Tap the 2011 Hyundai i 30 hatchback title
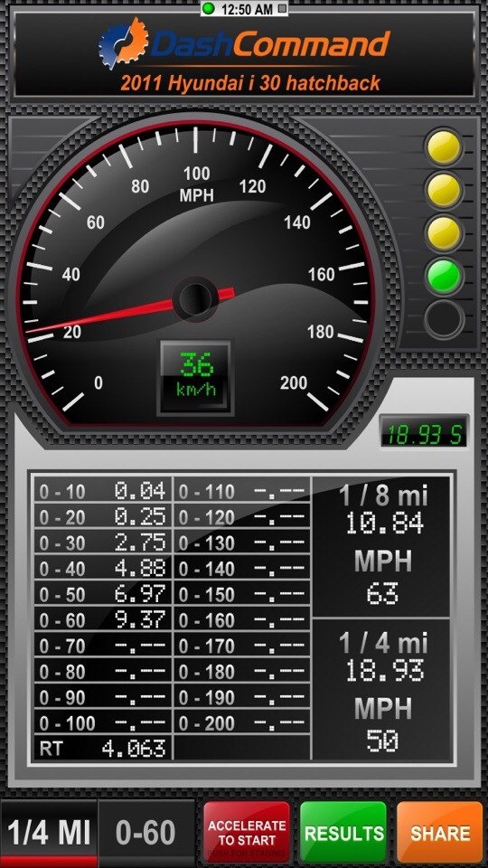488x868 pixels. (250, 83)
